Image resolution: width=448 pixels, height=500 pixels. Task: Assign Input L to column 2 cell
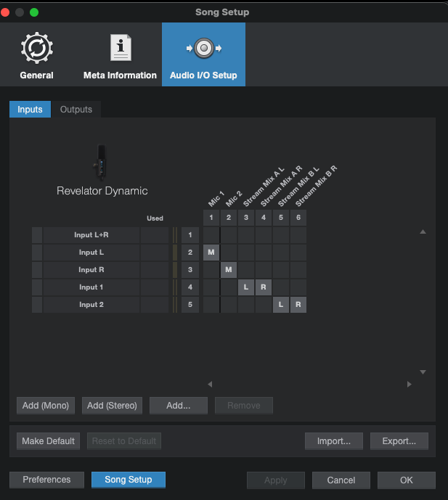click(229, 253)
